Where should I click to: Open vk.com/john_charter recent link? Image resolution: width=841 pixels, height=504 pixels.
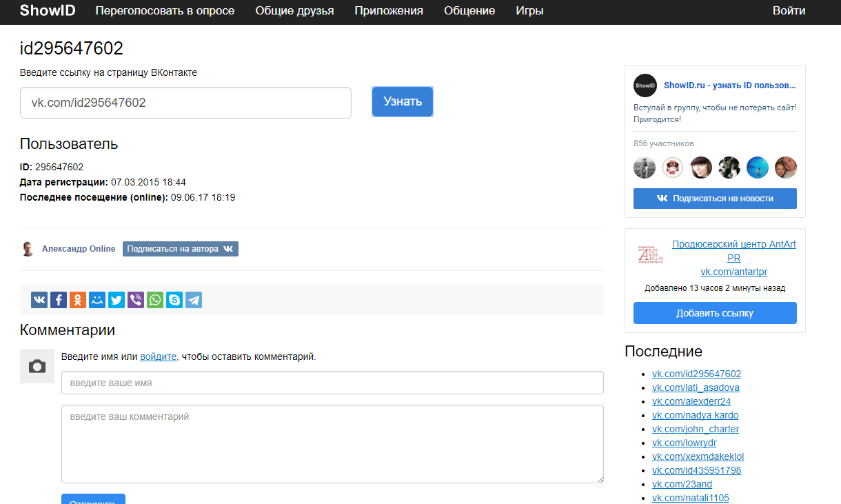click(696, 429)
